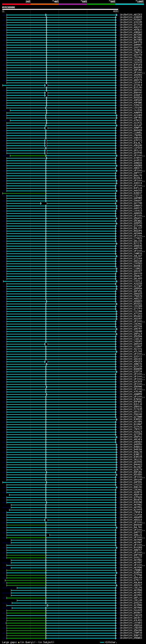The height and width of the screenshot is (644, 146).
Task: Select hit UniRef100_B2YI31
Action: click(x=131, y=244)
